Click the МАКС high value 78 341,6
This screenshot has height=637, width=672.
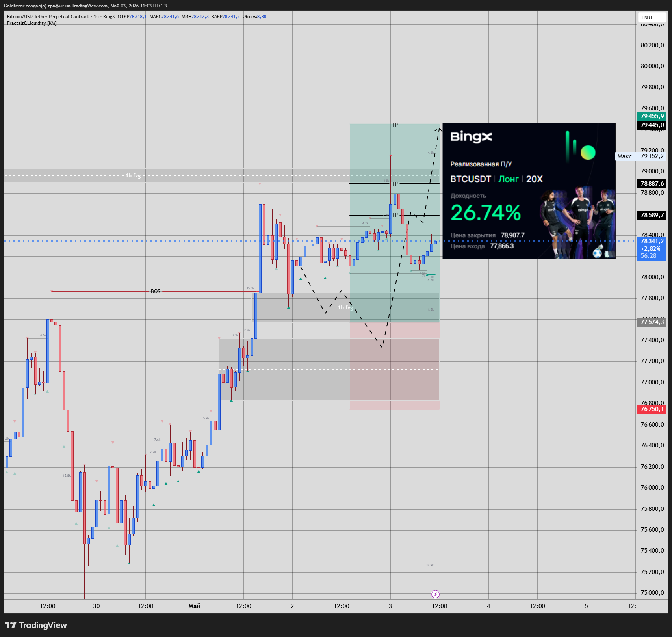click(x=170, y=17)
